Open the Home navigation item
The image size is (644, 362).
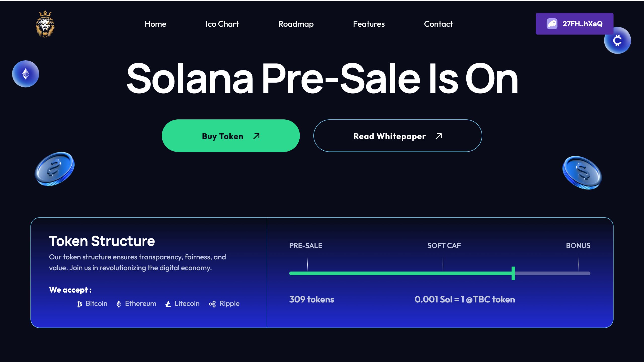(155, 24)
